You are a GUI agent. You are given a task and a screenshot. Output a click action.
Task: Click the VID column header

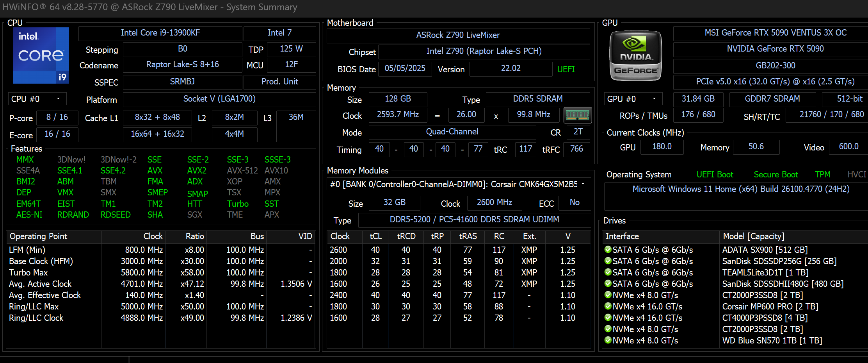click(291, 236)
